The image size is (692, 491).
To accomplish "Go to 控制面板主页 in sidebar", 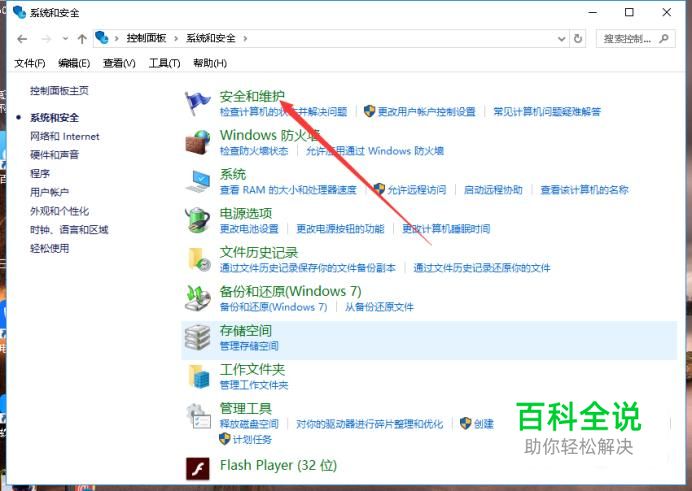I will tap(59, 91).
